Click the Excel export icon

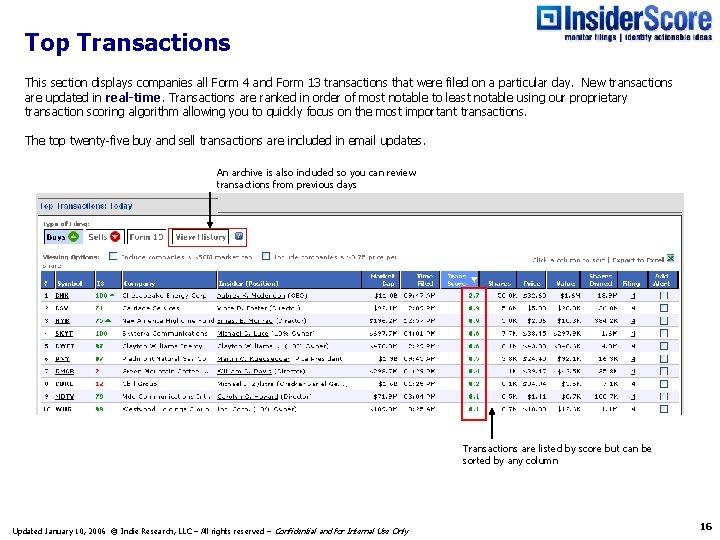tap(670, 258)
